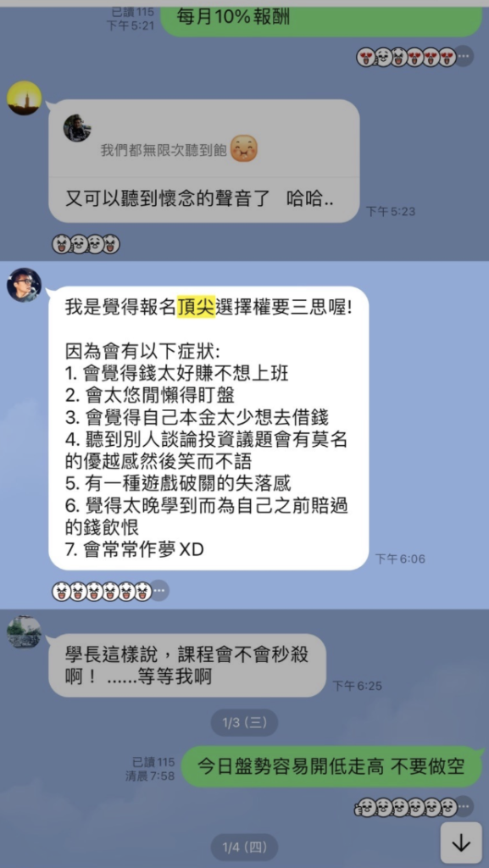The image size is (489, 868).
Task: Tap the reaction emojis under the 今日盤勢 message
Action: click(407, 807)
